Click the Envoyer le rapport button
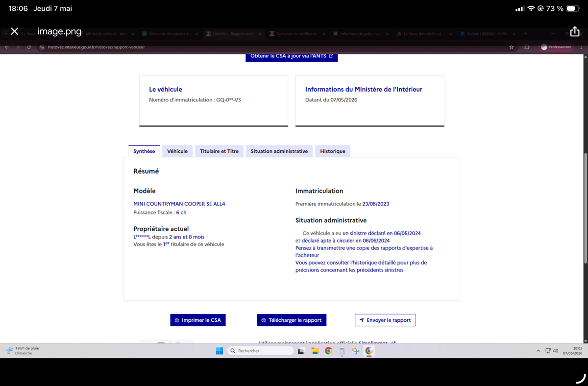Screen dimensions: 588x386 pyautogui.click(x=385, y=320)
